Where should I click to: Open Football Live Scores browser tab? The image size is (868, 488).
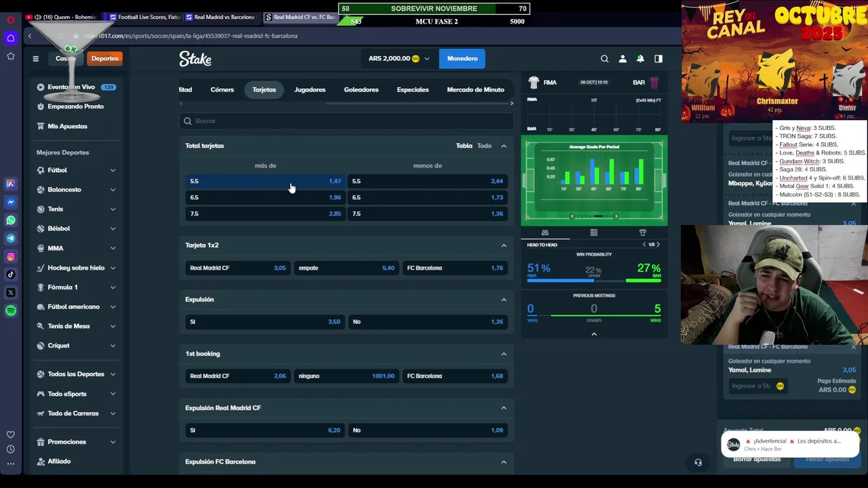146,17
